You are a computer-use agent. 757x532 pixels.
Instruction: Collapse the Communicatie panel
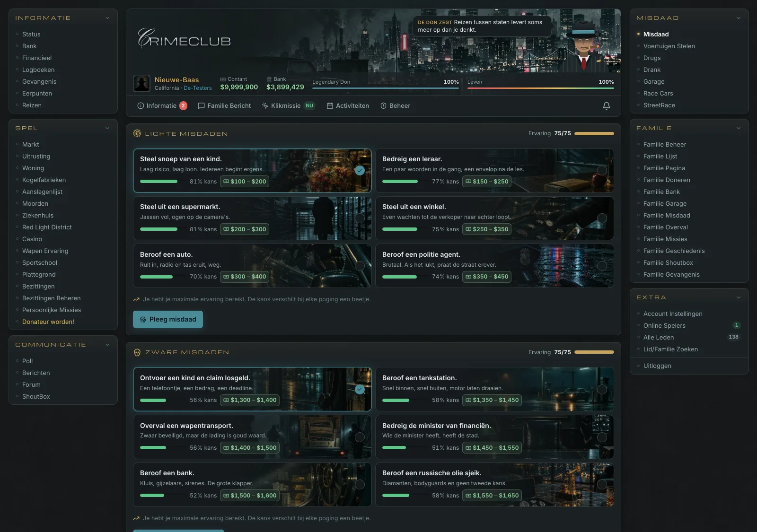pyautogui.click(x=107, y=345)
